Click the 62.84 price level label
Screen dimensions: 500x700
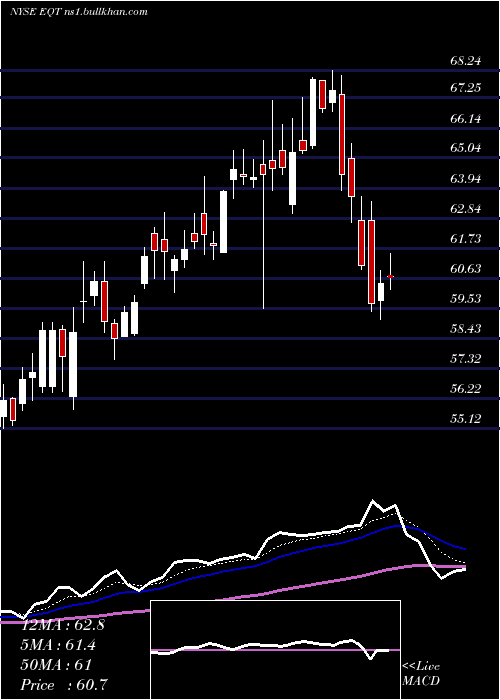pos(466,208)
